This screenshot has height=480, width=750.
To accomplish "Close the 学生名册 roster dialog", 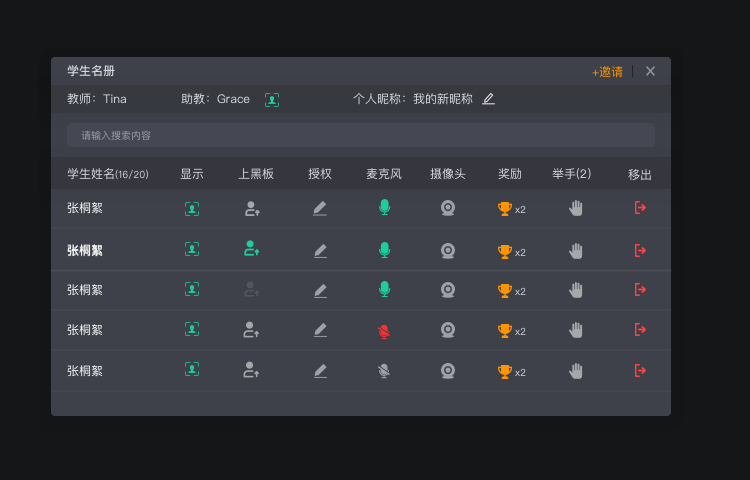I will [650, 71].
